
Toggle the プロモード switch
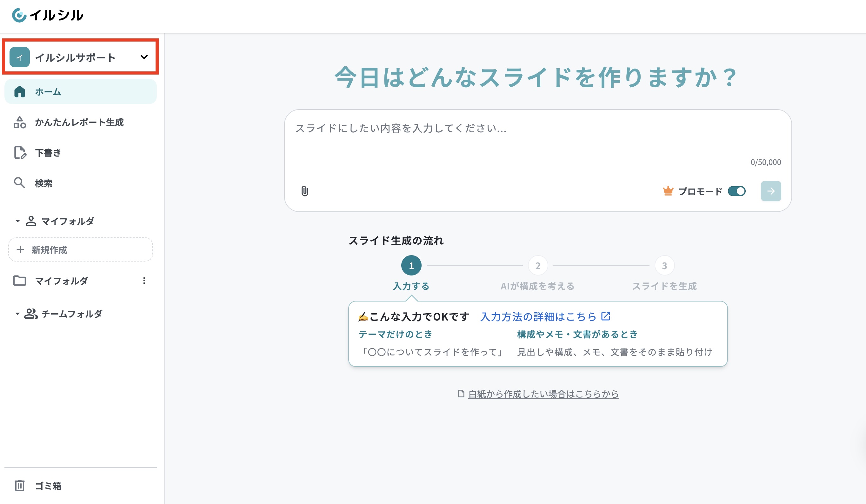pos(736,191)
